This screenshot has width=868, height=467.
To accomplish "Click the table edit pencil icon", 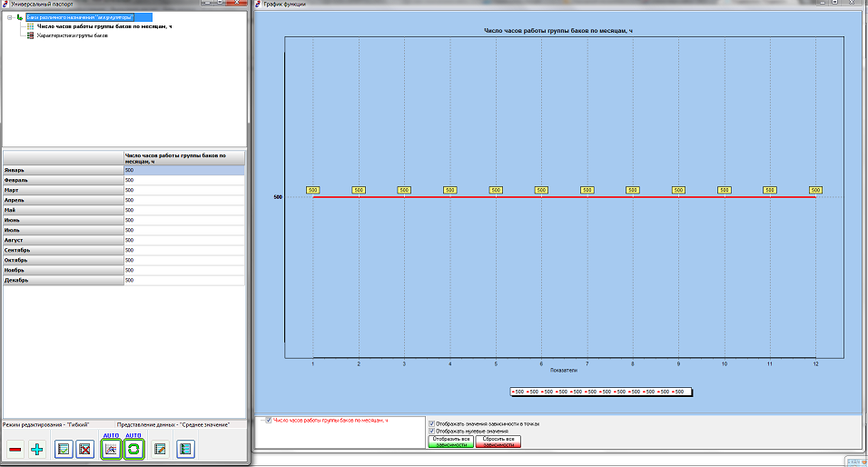I will [x=160, y=449].
